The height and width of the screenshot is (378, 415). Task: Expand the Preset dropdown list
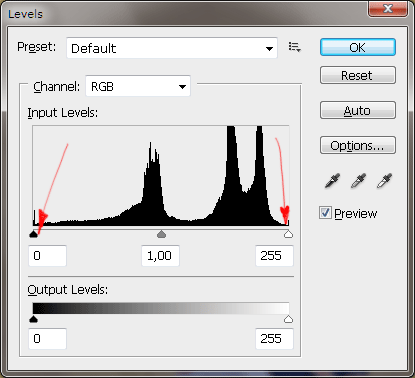[172, 48]
